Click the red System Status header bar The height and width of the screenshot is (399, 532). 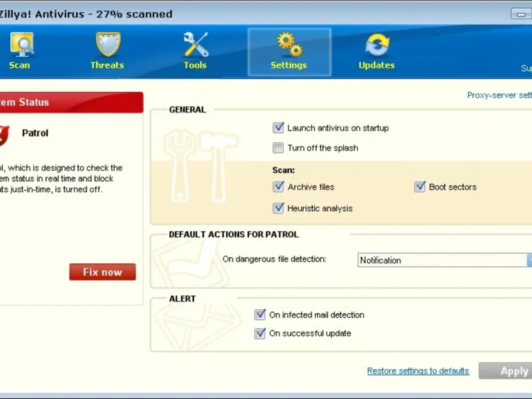coord(71,102)
